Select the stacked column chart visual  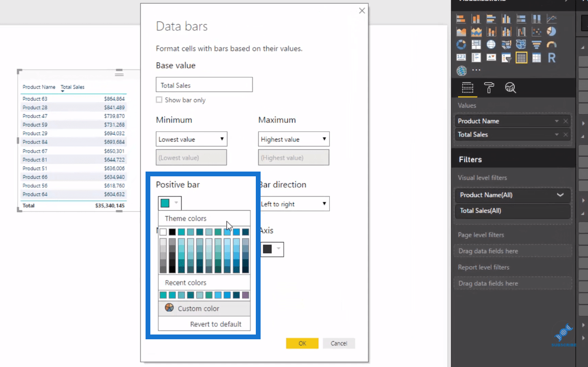click(x=476, y=19)
